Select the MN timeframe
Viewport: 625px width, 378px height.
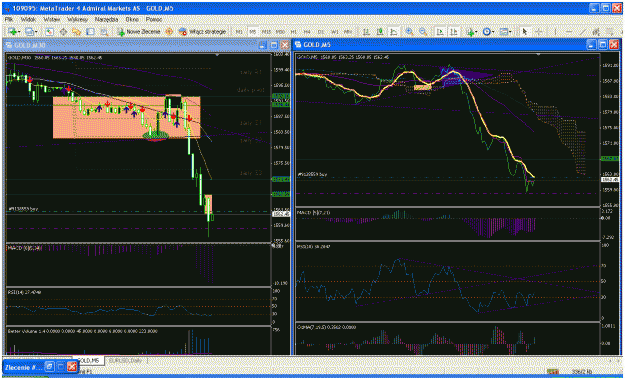(348, 32)
